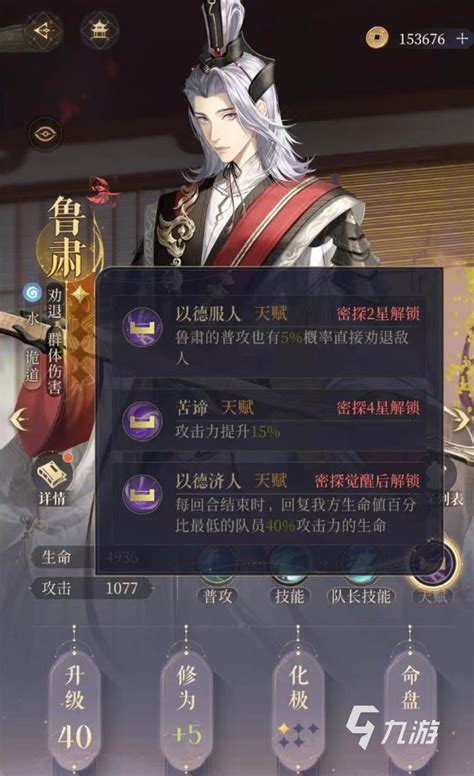Screen dimensions: 474x776
Task: Switch to previous character with left arrow
Action: (20, 420)
